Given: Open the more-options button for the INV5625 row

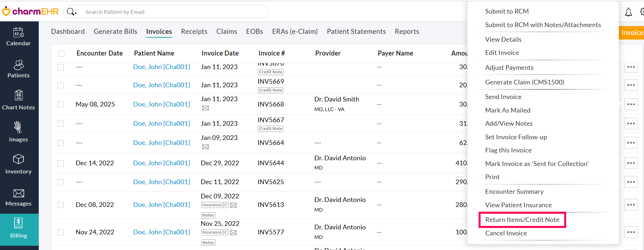Looking at the screenshot, I should 631,182.
